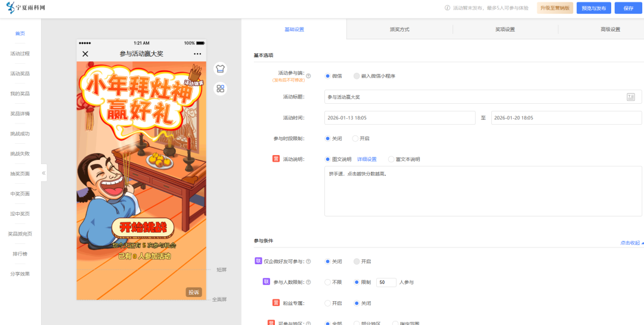Set 仅企微好友可参与 to 关闭

coord(327,261)
